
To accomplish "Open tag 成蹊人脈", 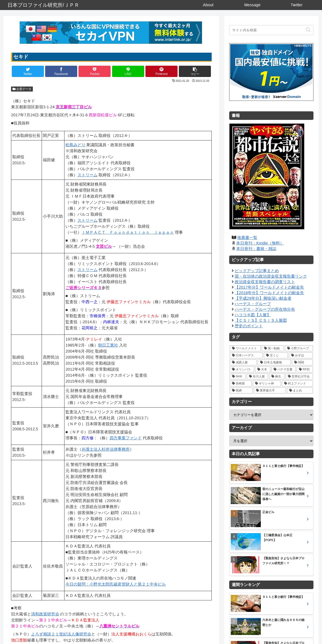I will [243, 362].
